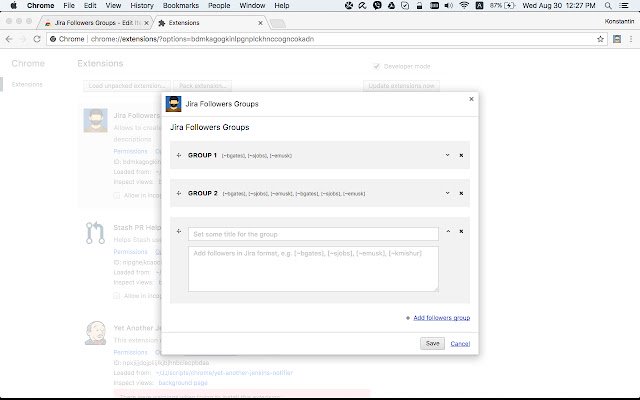640x400 pixels.
Task: Open Spotlight search magnifier icon
Action: [x=608, y=5]
